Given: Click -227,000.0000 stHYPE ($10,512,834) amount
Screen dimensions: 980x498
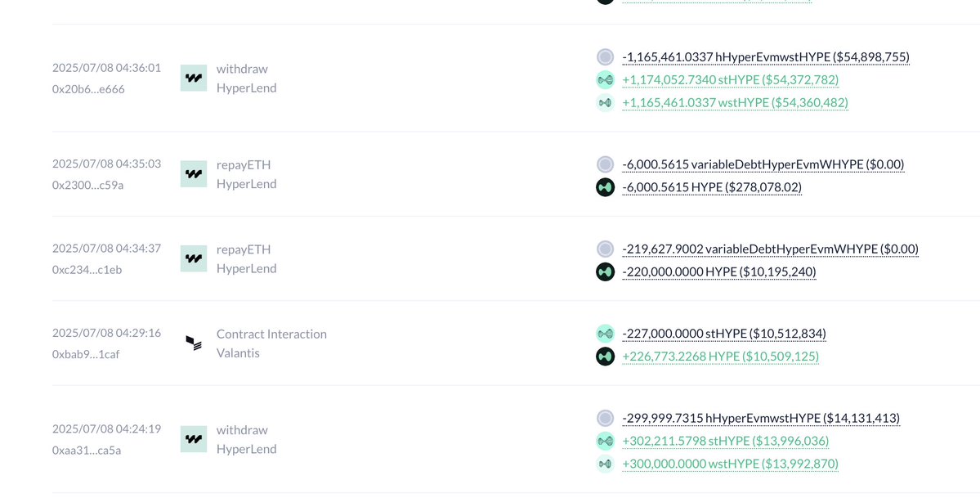Looking at the screenshot, I should pyautogui.click(x=724, y=334).
